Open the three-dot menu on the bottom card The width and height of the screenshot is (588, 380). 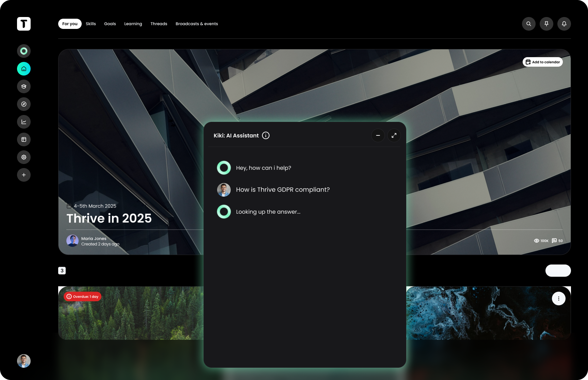[558, 298]
